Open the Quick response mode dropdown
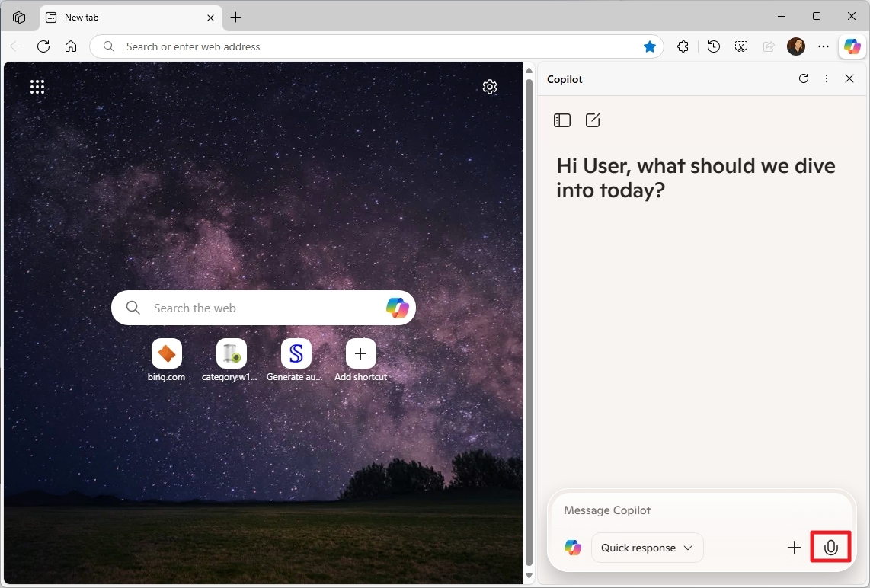 coord(647,547)
